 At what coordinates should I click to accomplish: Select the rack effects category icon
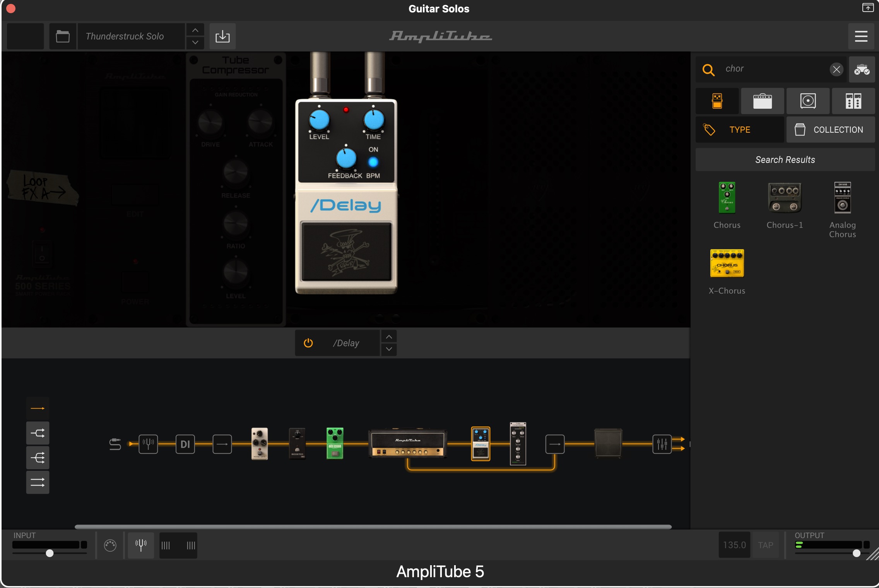(x=853, y=101)
